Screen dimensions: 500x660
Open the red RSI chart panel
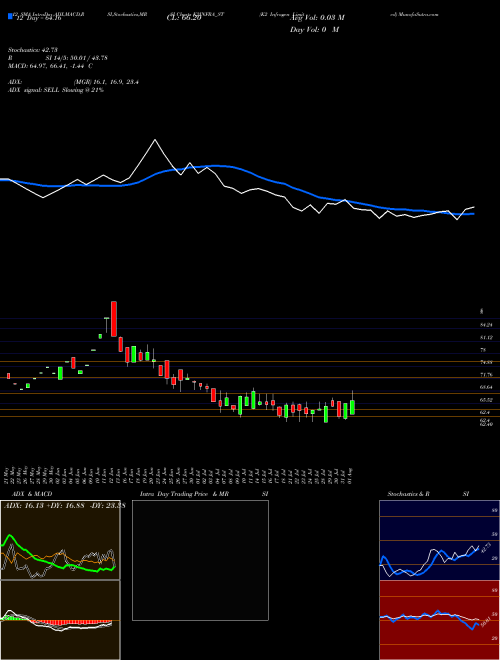pos(439,620)
